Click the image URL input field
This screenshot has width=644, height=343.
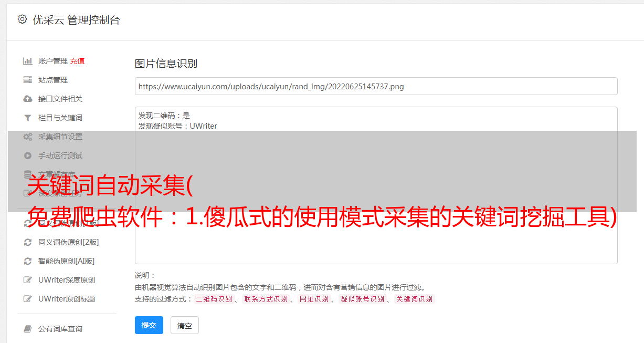376,86
